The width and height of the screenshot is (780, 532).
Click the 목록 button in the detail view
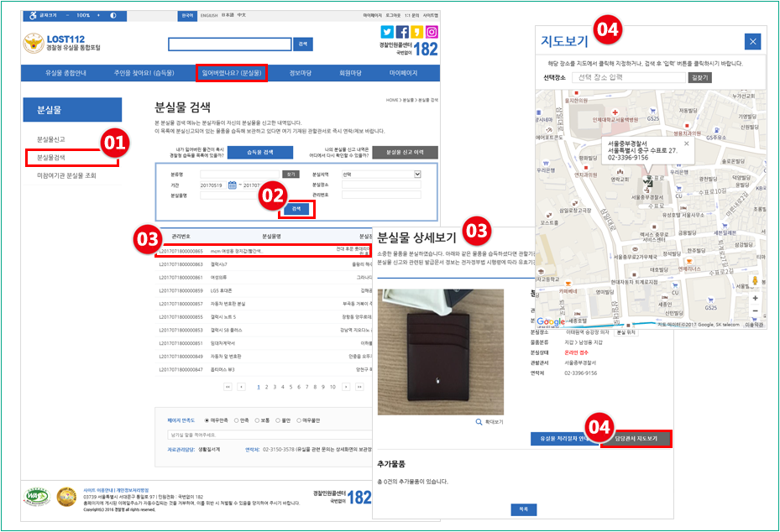point(524,509)
